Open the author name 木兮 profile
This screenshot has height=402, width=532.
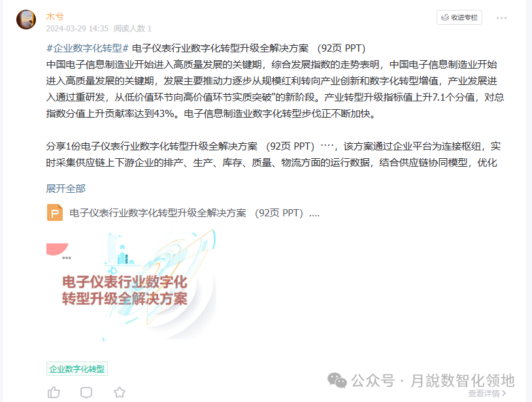click(x=55, y=16)
